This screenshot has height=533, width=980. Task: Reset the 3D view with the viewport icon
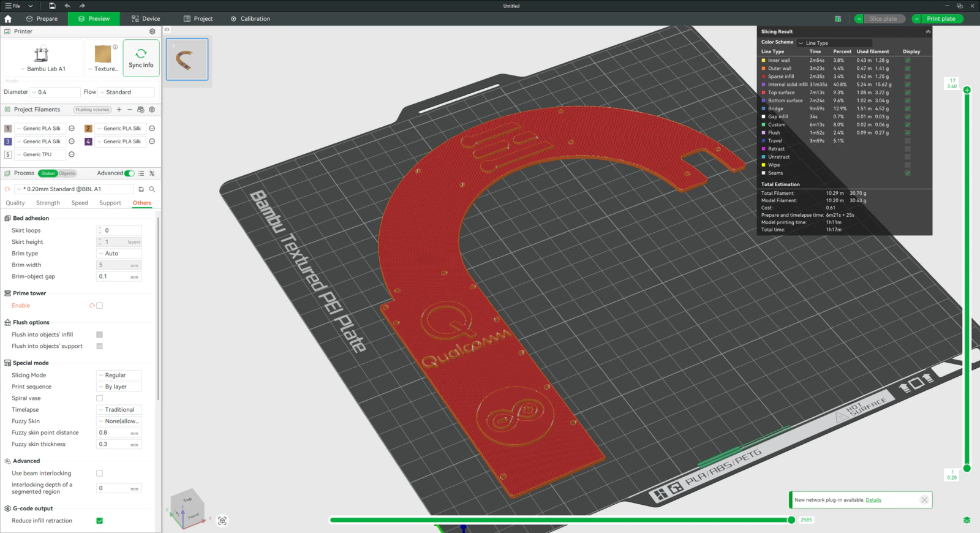click(222, 521)
